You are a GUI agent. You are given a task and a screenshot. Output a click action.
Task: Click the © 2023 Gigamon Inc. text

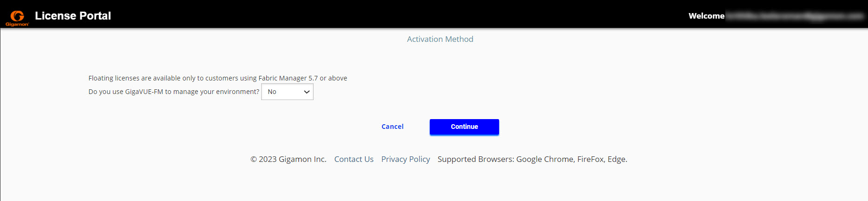pyautogui.click(x=288, y=159)
